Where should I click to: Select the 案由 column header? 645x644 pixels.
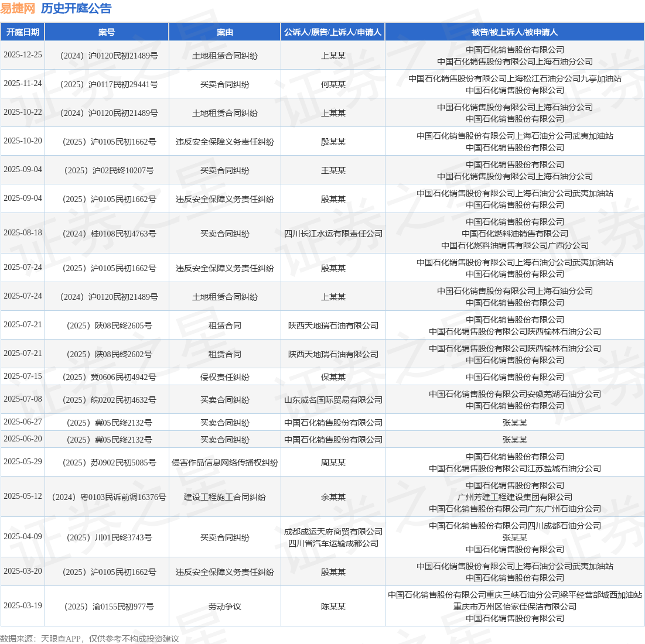point(224,32)
